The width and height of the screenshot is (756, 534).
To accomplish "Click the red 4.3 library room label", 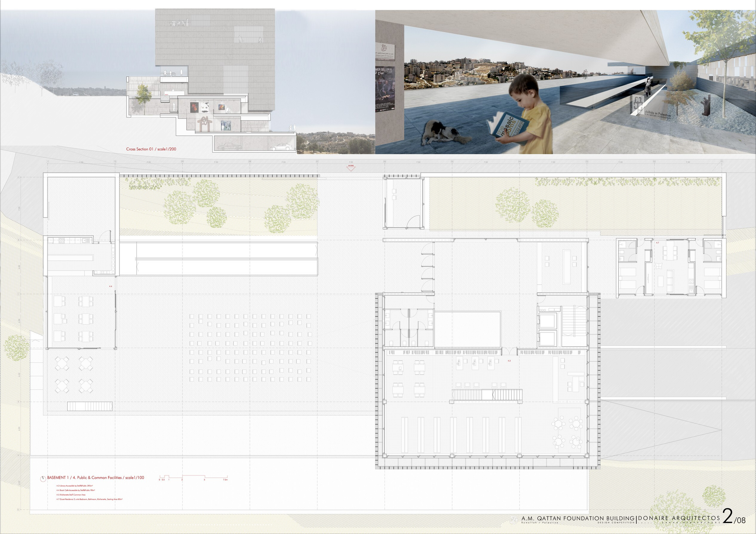I will point(509,361).
